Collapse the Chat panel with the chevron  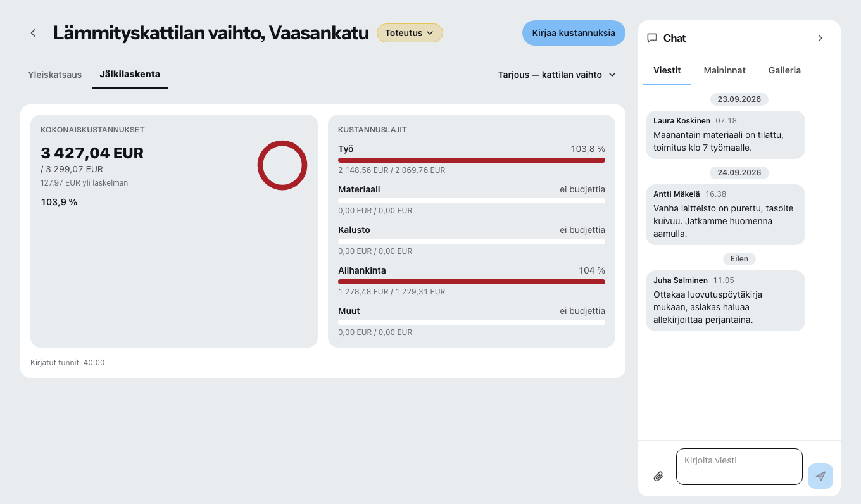coord(820,38)
